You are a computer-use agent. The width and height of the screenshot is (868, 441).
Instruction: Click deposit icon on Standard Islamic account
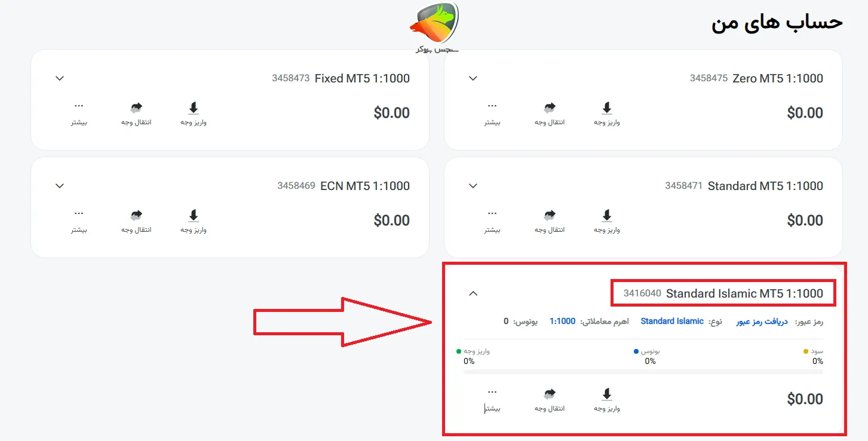click(606, 395)
